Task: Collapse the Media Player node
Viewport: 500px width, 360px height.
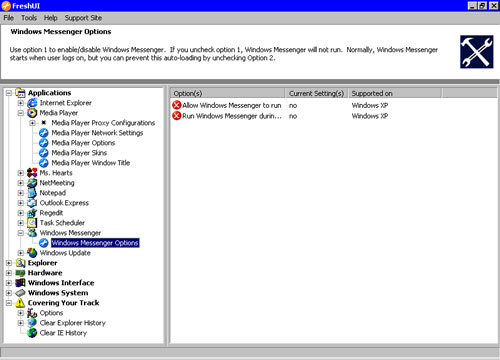Action: tap(21, 113)
